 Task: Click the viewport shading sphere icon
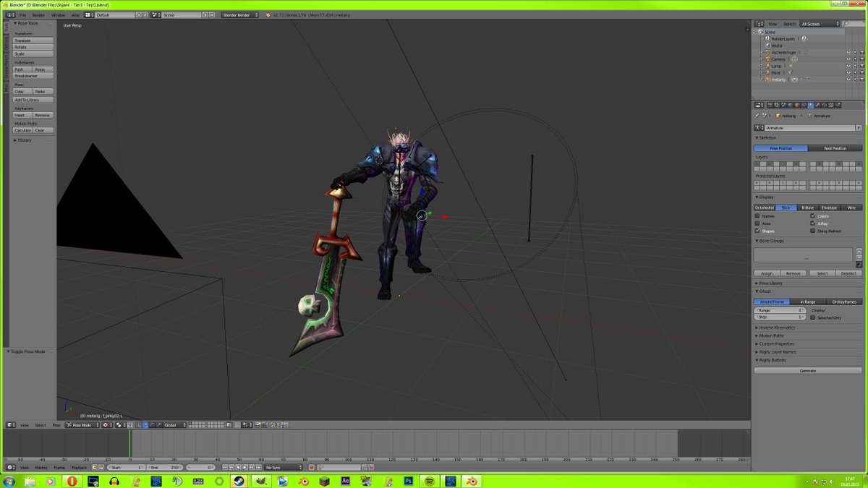(106, 425)
